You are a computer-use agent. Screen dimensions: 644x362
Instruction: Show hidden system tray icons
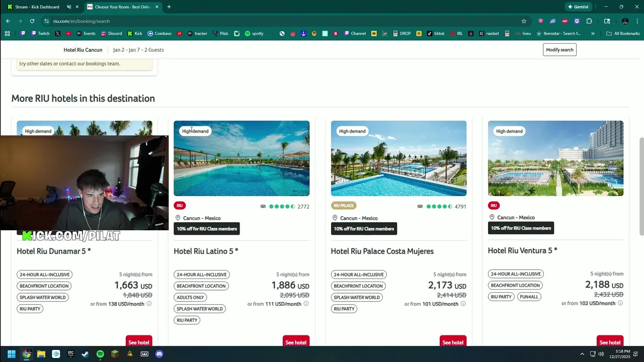pos(582,354)
